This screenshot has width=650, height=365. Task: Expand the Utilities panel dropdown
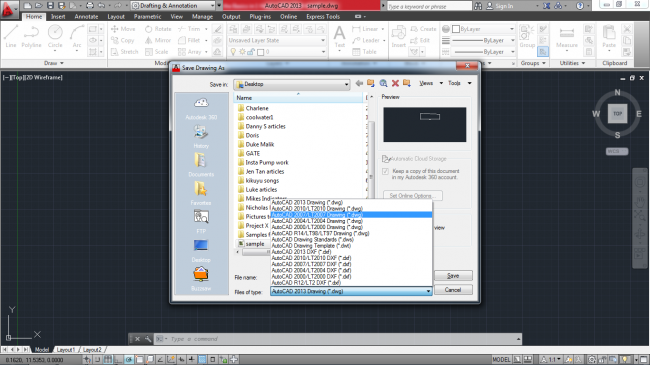point(572,63)
